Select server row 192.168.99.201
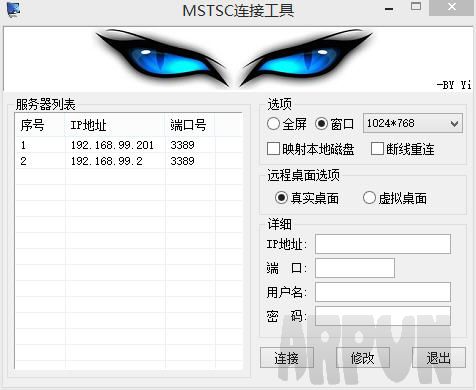Screen dimensions: 476x390 coord(129,145)
